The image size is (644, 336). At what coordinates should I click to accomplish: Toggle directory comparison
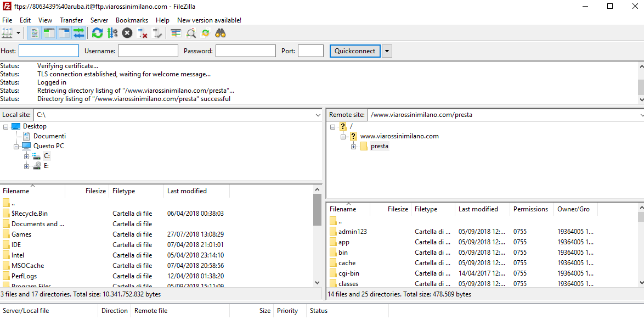tap(190, 33)
